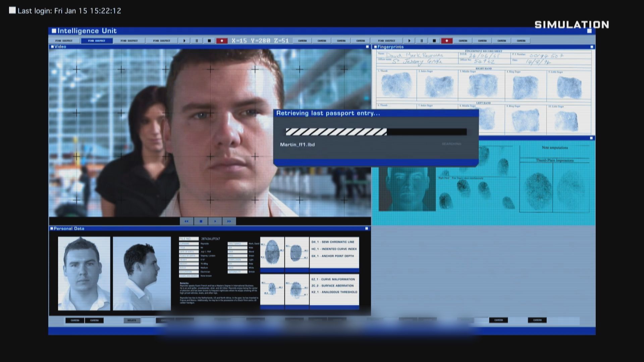The width and height of the screenshot is (644, 362).
Task: Click the pause icon in left toolbar
Action: [197, 41]
